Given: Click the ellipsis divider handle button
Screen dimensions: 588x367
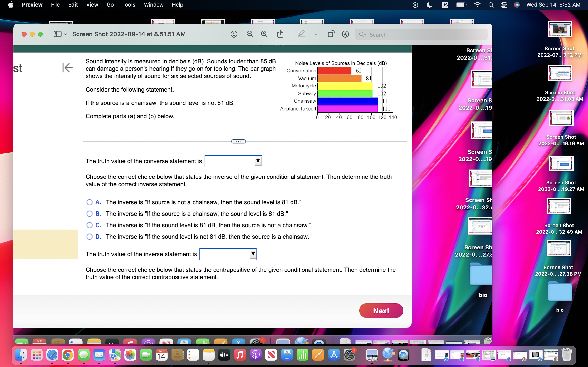Looking at the screenshot, I should pos(238,141).
